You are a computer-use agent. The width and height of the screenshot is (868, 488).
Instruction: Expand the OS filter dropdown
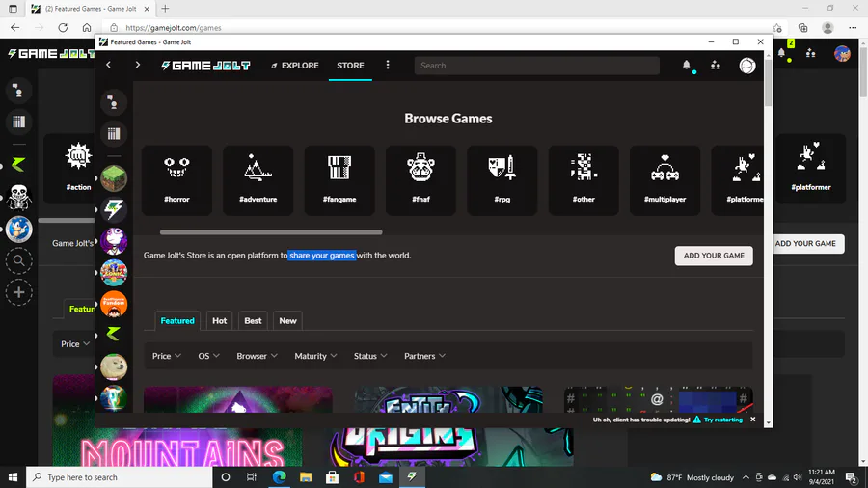(208, 356)
